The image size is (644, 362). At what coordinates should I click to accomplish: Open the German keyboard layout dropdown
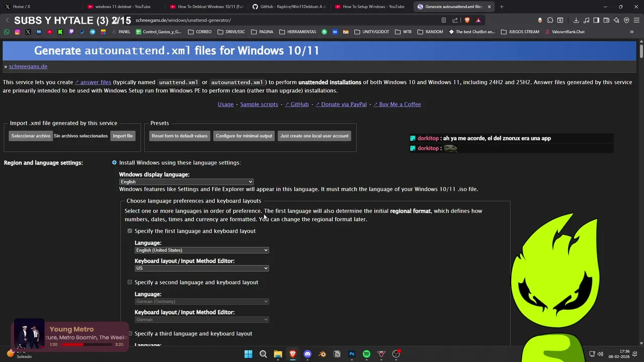202,319
